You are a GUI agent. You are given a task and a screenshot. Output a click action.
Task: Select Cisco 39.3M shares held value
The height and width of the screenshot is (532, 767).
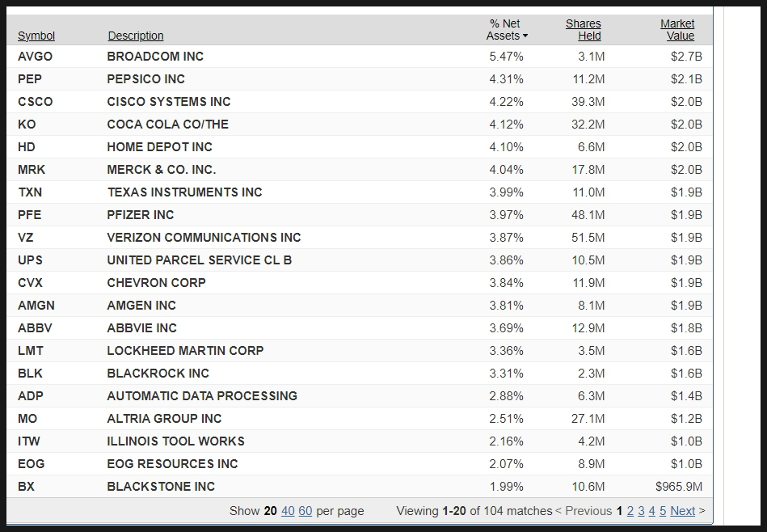(588, 102)
